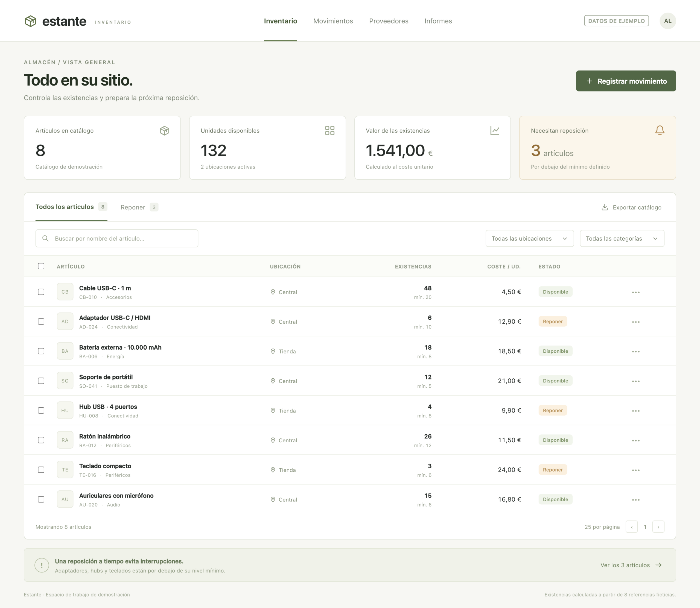Click the grid icon in Unidades disponibles card
The width and height of the screenshot is (700, 608).
tap(330, 131)
